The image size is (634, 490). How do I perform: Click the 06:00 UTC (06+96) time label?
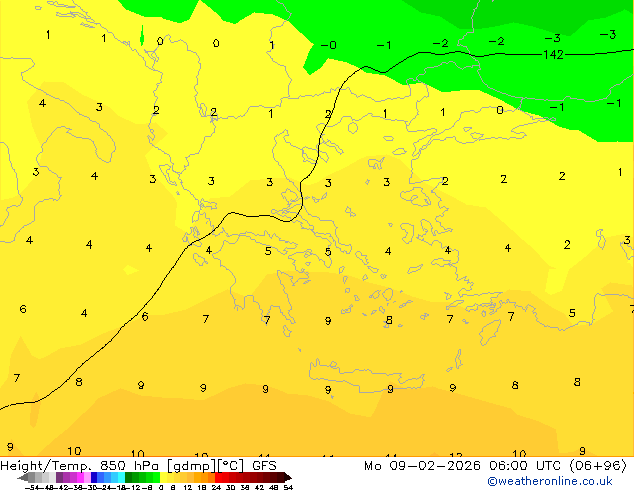click(558, 466)
